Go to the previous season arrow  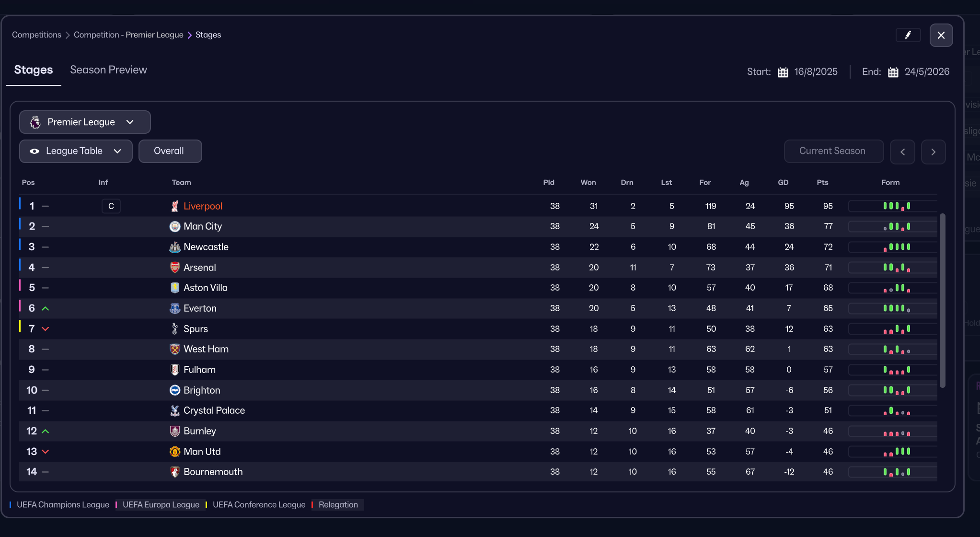click(902, 152)
